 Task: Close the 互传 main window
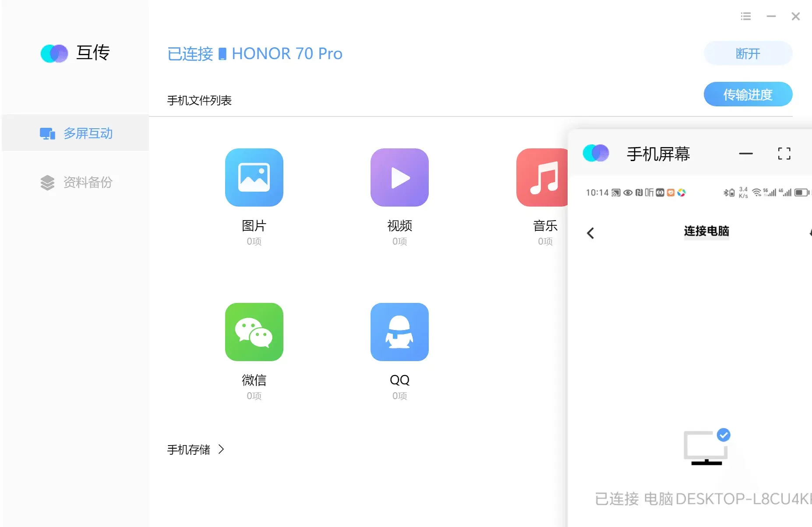click(796, 16)
